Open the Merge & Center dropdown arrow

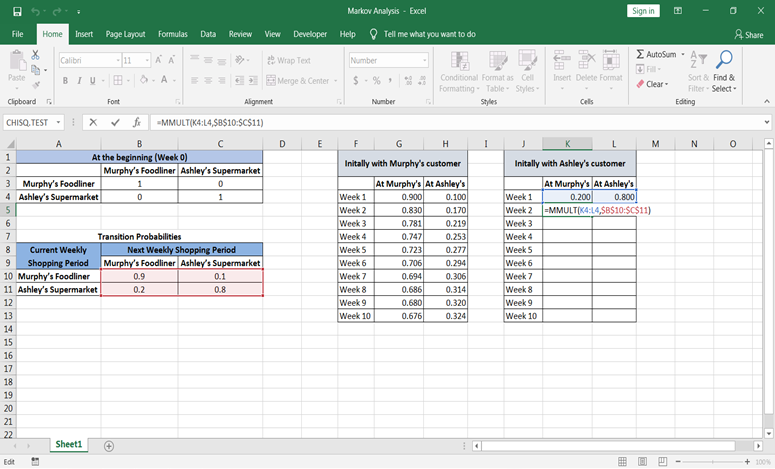point(336,81)
